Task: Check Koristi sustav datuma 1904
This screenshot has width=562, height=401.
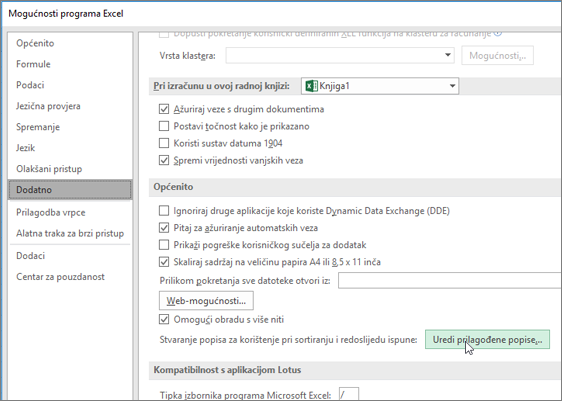Action: [164, 143]
